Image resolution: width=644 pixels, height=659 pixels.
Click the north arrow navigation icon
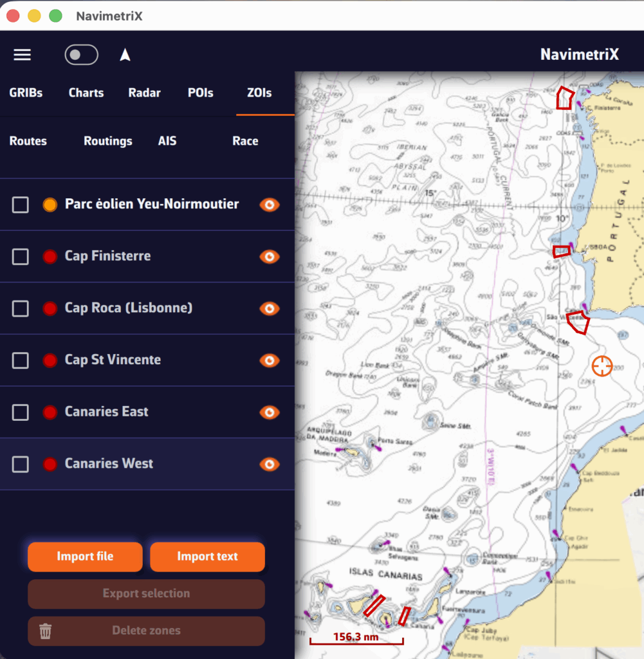[125, 55]
